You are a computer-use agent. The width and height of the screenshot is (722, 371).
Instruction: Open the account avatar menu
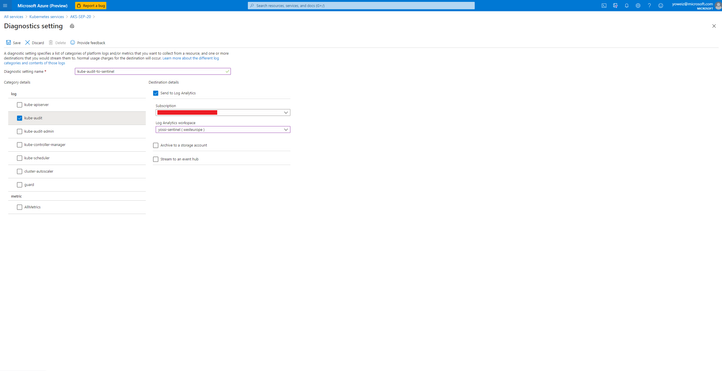tap(718, 6)
